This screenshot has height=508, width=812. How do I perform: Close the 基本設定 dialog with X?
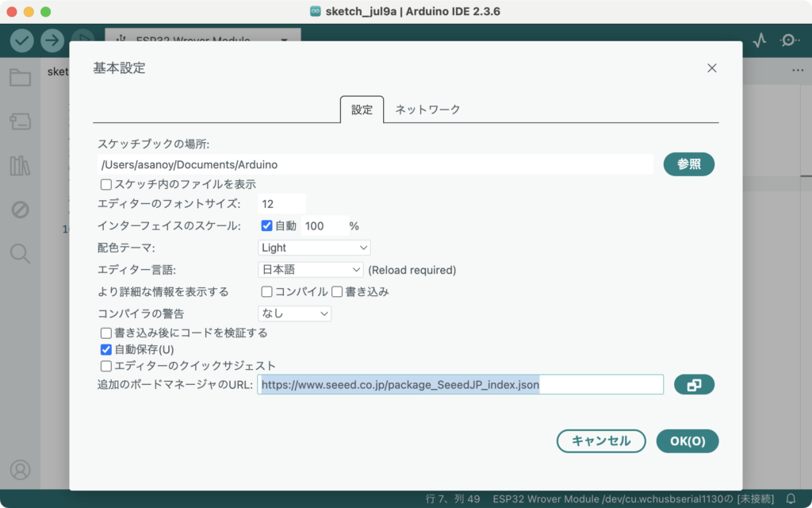712,68
